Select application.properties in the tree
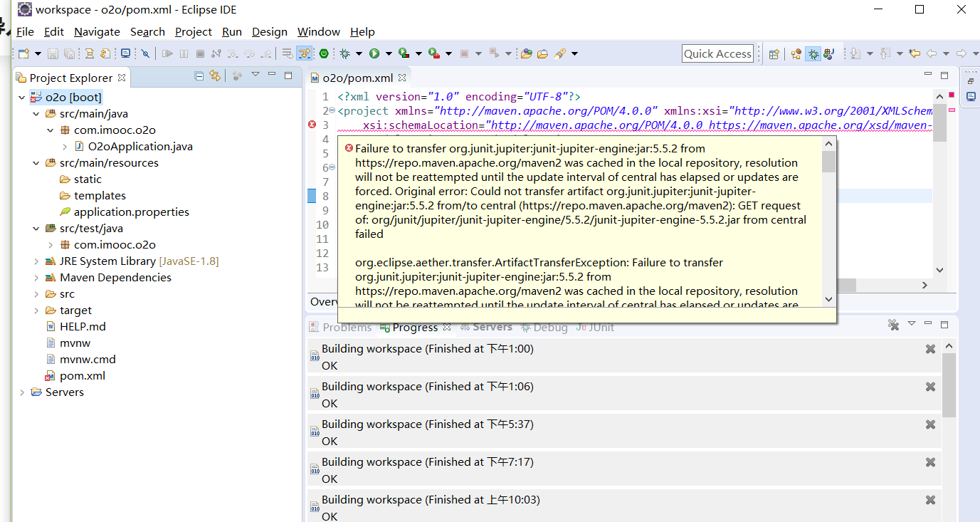Viewport: 980px width, 522px height. point(125,212)
